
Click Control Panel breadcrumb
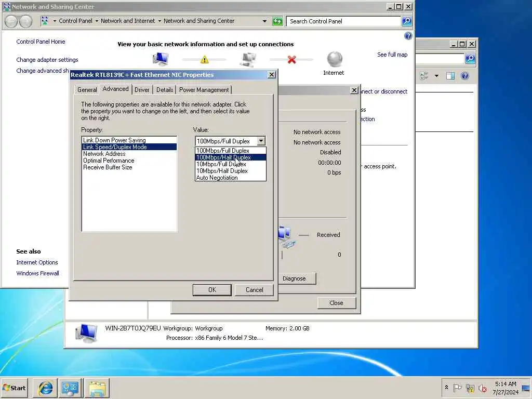coord(75,21)
